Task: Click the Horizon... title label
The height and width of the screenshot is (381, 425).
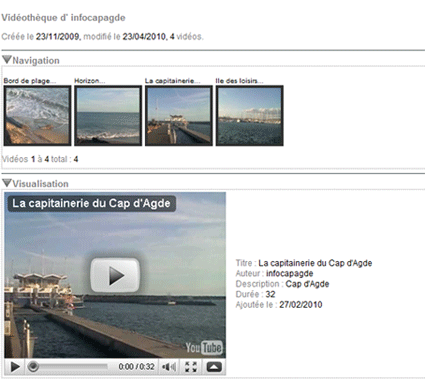Action: [x=90, y=81]
